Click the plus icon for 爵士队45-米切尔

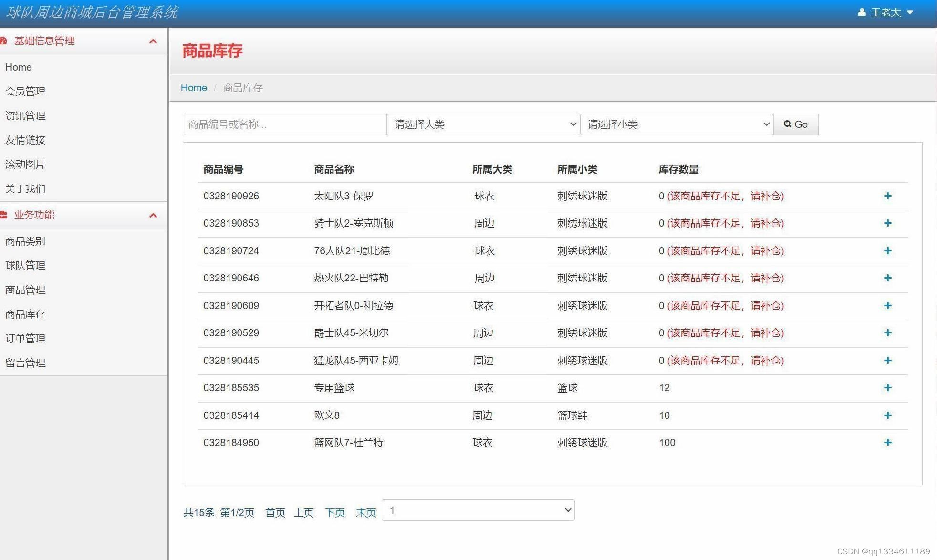(888, 333)
